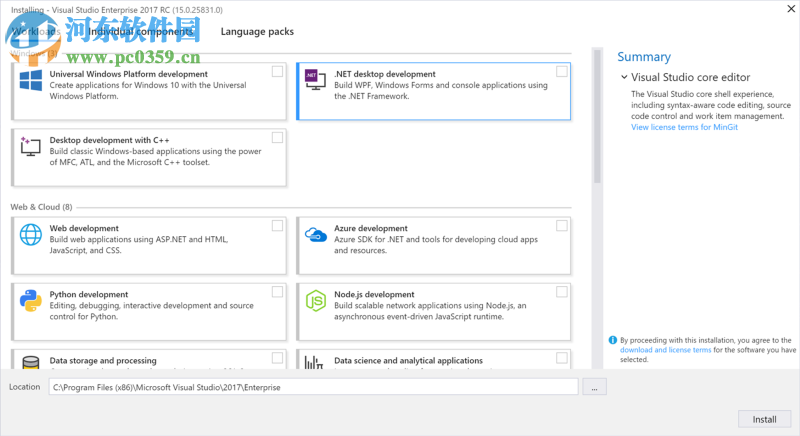Image resolution: width=800 pixels, height=436 pixels.
Task: Click the Azure development cloud icon
Action: 316,236
